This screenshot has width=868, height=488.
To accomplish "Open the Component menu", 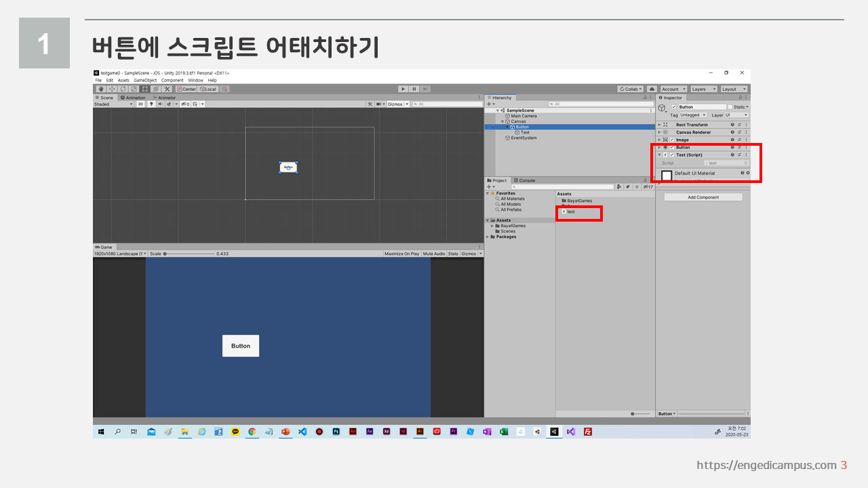I will [172, 80].
